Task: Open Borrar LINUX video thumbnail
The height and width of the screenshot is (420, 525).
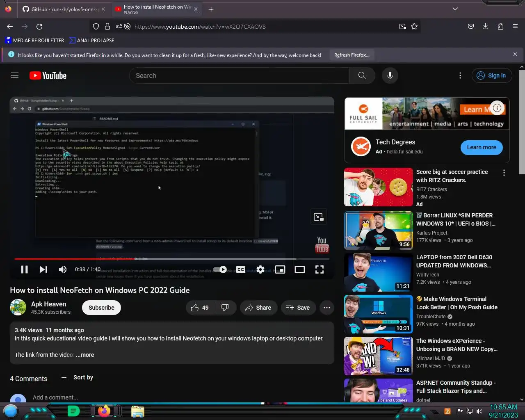Action: pyautogui.click(x=378, y=231)
